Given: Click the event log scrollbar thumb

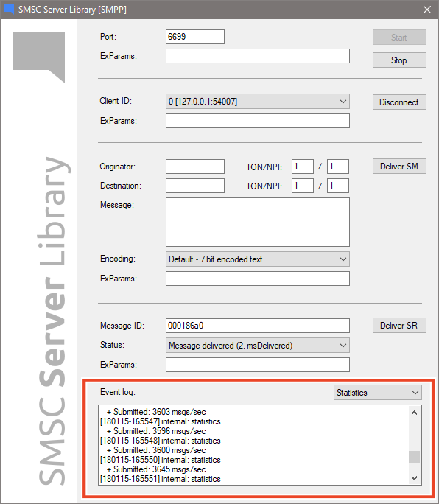Looking at the screenshot, I should point(414,457).
